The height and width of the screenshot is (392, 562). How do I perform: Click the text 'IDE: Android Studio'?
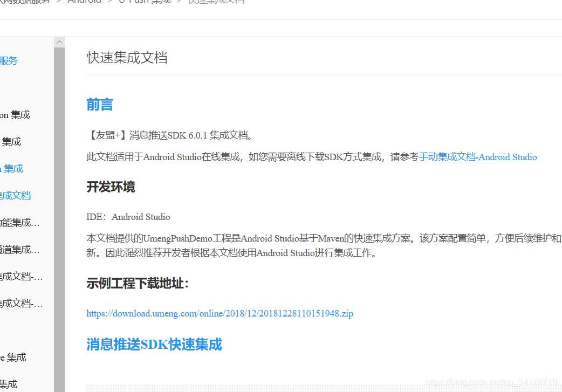[x=128, y=217]
